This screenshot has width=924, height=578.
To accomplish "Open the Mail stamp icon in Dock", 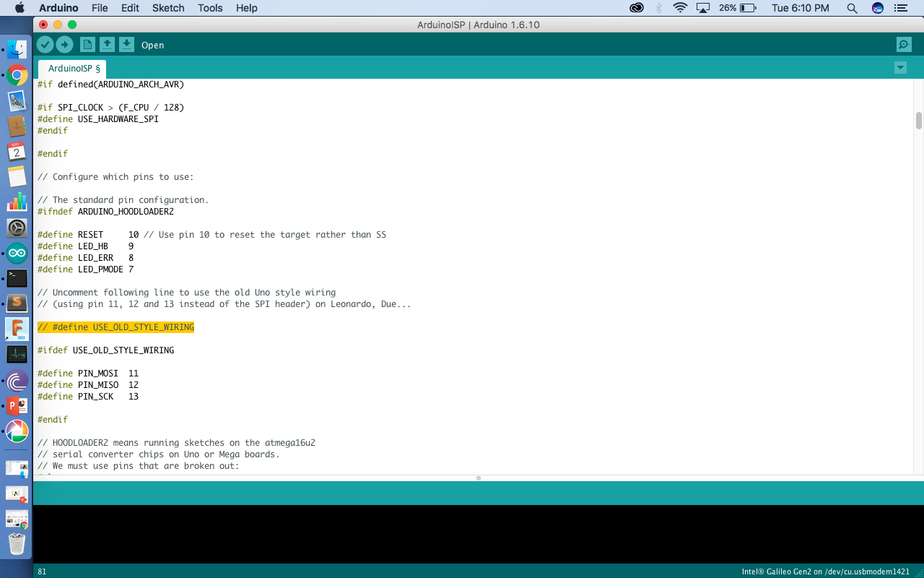I will (17, 101).
